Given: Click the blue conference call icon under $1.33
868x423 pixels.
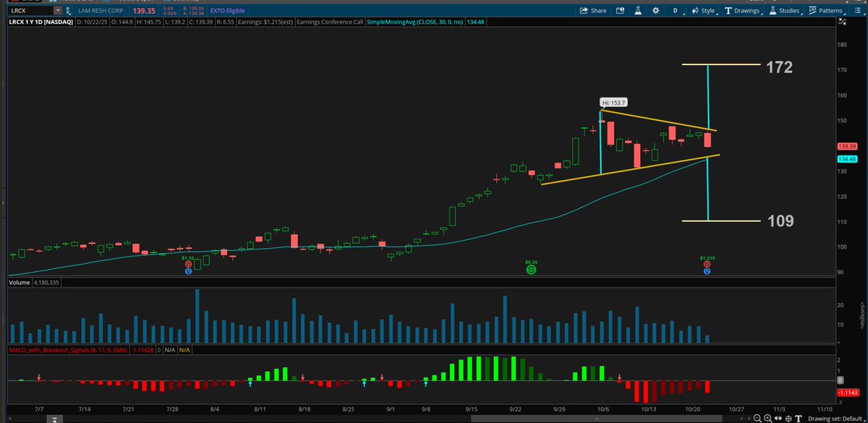Looking at the screenshot, I should (188, 272).
